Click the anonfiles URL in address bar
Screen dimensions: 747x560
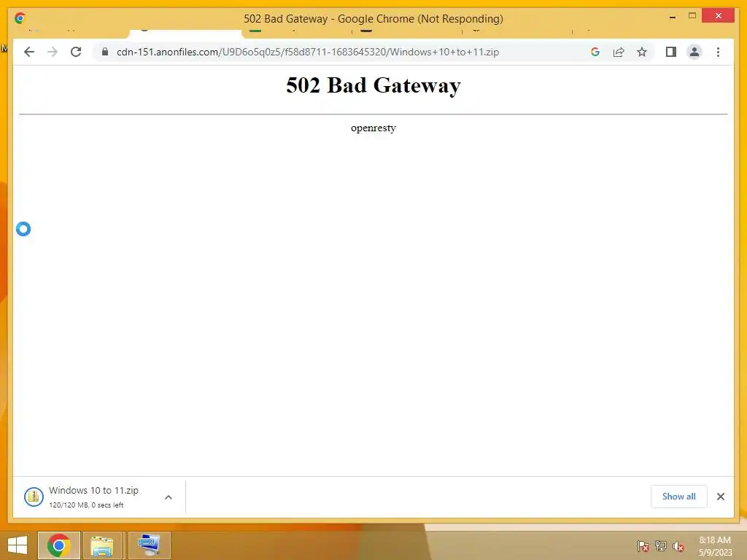(308, 52)
